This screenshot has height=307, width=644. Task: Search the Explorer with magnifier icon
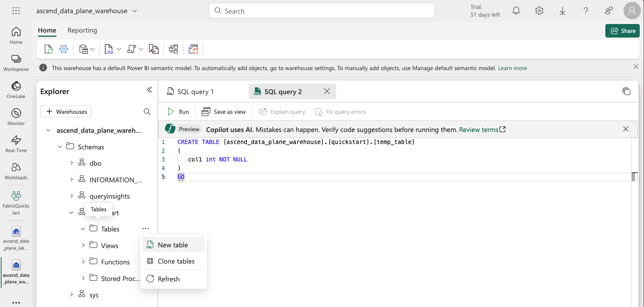coord(147,111)
